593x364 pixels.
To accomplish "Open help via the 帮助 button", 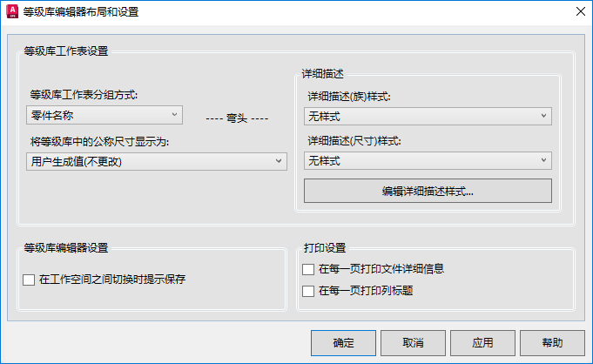I will coord(551,342).
